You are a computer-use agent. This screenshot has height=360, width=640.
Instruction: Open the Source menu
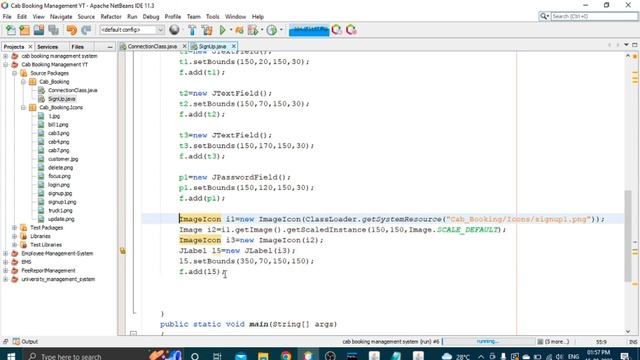point(86,16)
